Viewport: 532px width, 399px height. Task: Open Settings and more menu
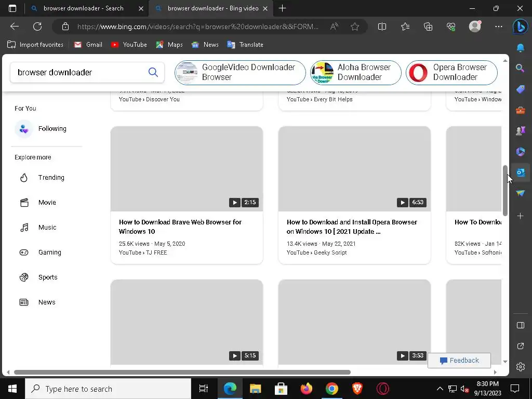click(499, 26)
